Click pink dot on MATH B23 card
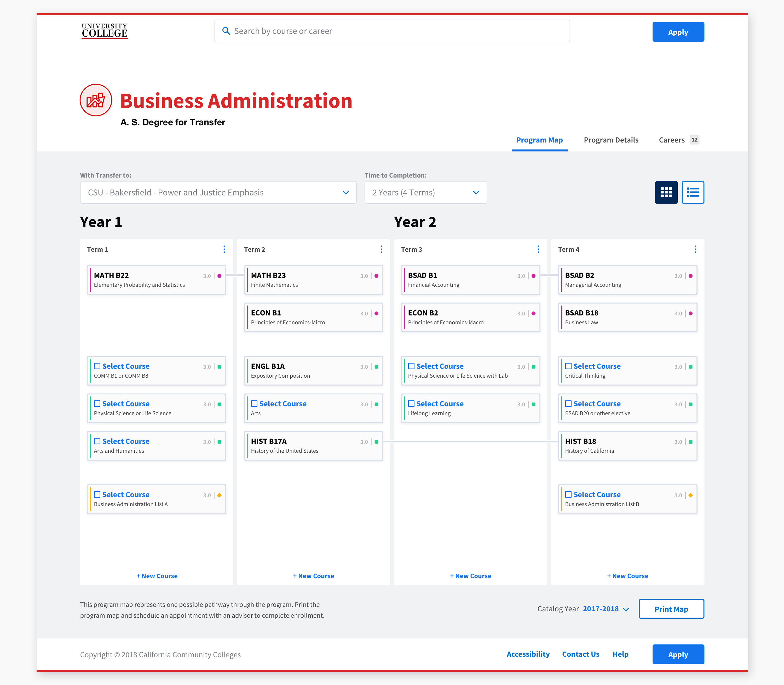 pos(377,276)
